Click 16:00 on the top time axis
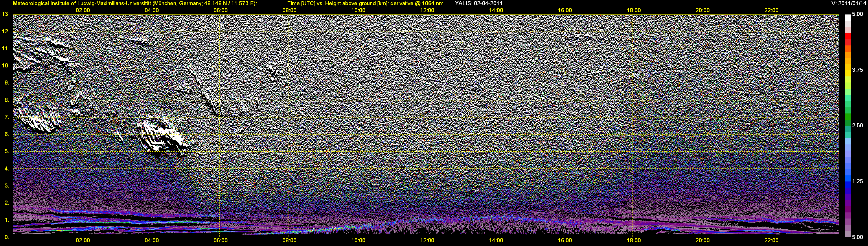This screenshot has height=246, width=868. click(565, 10)
